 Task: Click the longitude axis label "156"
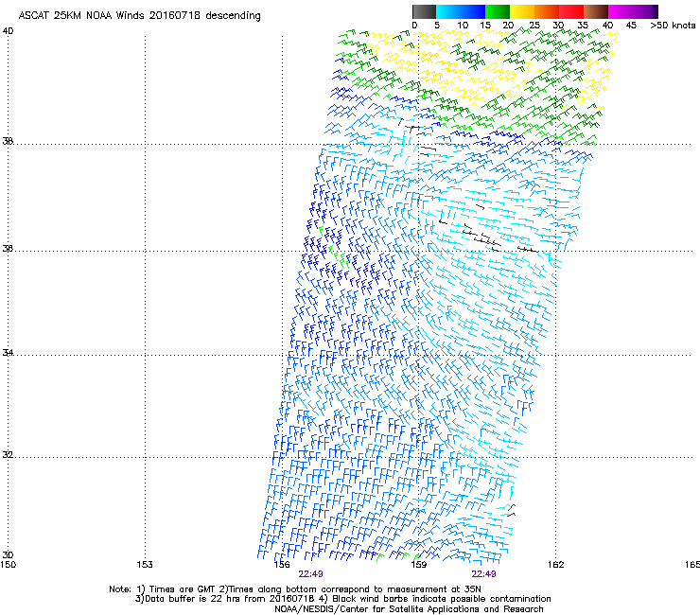(x=282, y=565)
